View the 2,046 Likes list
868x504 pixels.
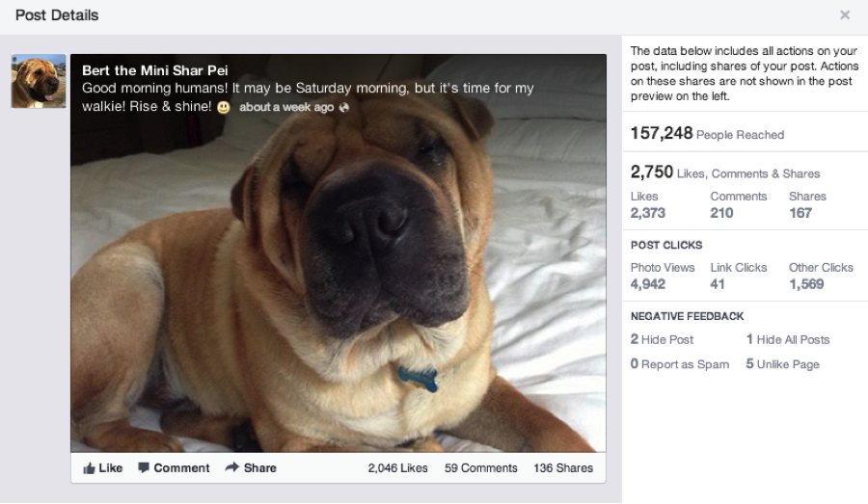397,468
